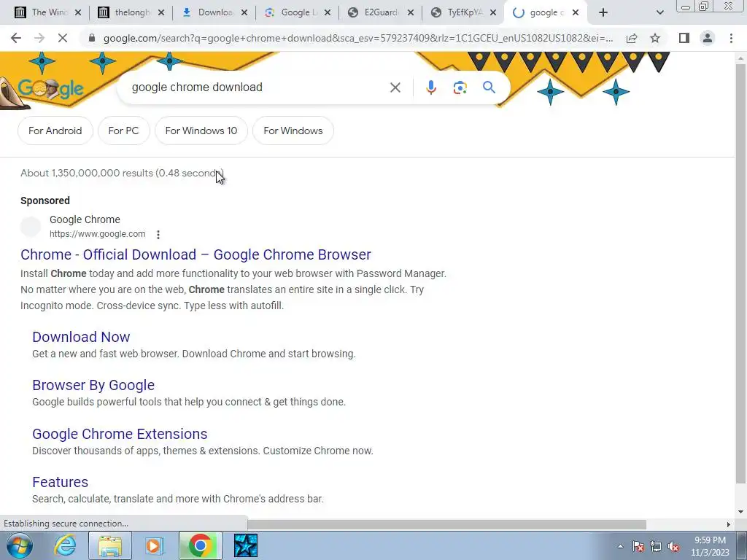Viewport: 747px width, 560px height.
Task: Open the blue star app on taskbar
Action: (x=246, y=545)
